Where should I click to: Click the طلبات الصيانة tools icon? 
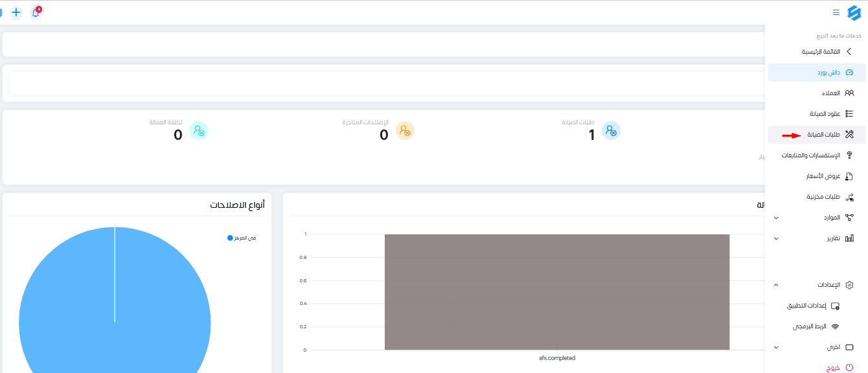pos(849,135)
